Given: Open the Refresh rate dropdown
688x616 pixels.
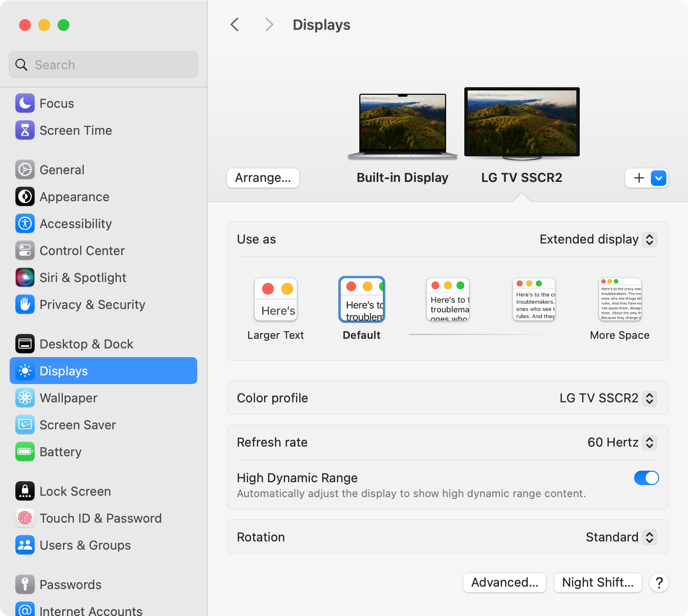Looking at the screenshot, I should pyautogui.click(x=621, y=442).
